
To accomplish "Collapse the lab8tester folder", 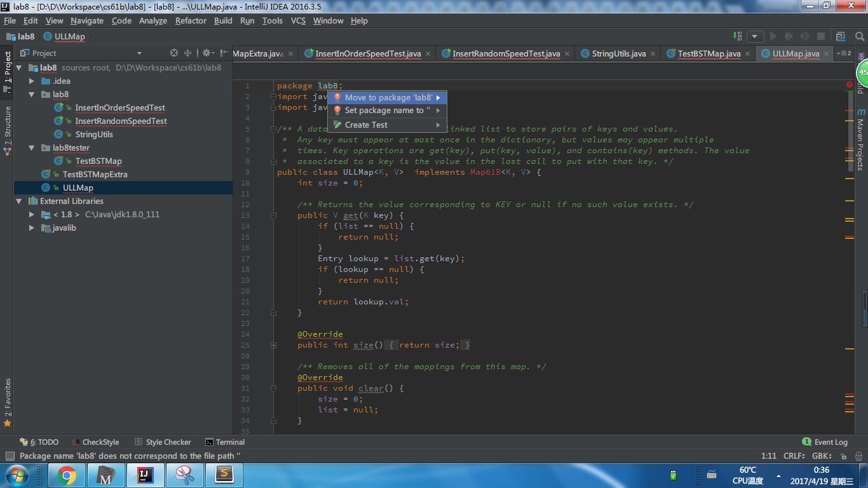I will pyautogui.click(x=32, y=147).
